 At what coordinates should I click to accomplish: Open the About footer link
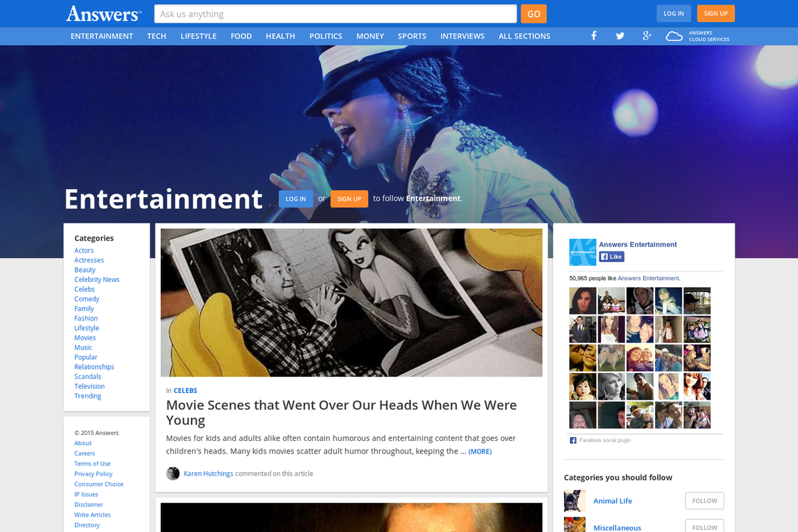[83, 443]
